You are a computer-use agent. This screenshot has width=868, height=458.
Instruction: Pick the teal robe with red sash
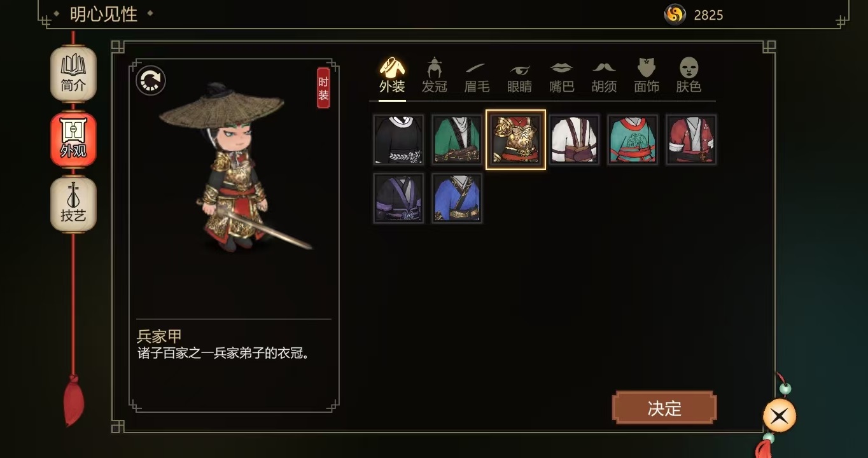[633, 140]
